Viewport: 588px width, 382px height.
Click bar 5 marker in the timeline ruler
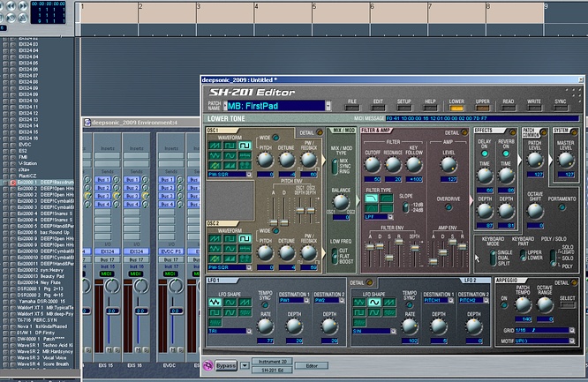click(x=314, y=6)
